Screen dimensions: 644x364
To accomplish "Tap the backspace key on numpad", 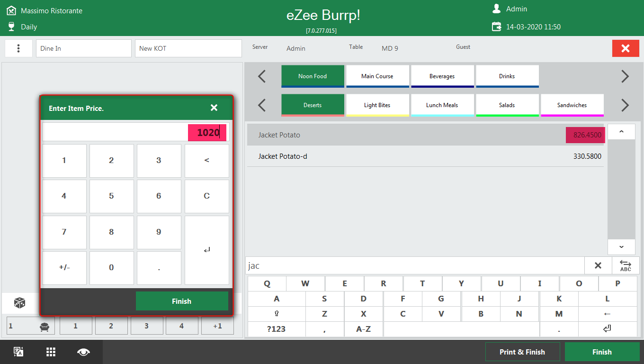I will (206, 161).
